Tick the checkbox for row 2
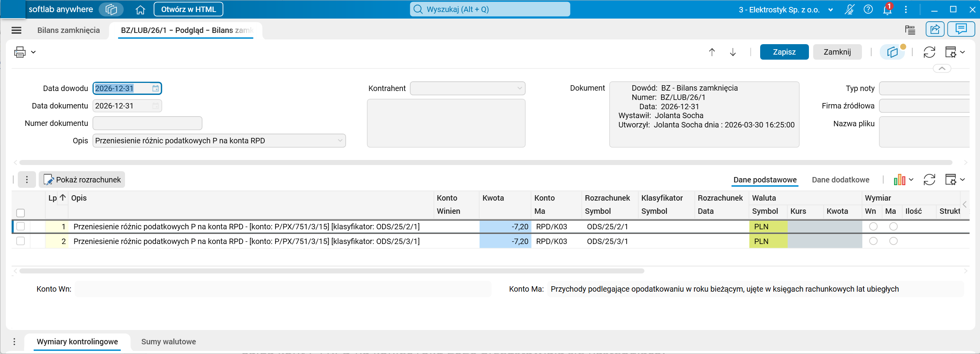This screenshot has height=354, width=980. 21,241
